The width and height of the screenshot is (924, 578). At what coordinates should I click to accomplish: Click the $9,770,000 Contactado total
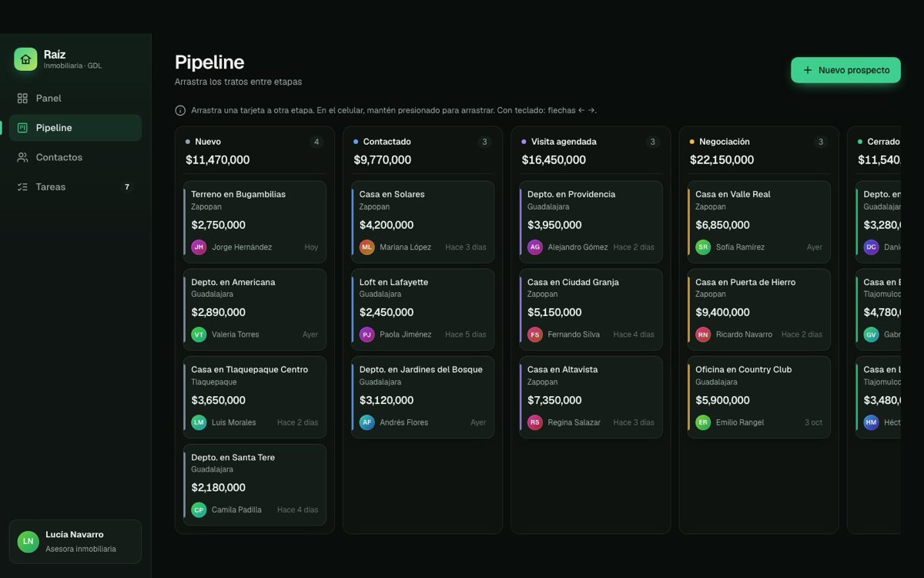click(383, 160)
